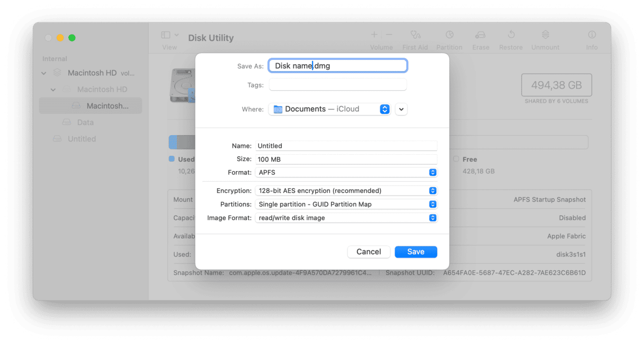
Task: Open the Info toolbar icon
Action: coord(592,35)
